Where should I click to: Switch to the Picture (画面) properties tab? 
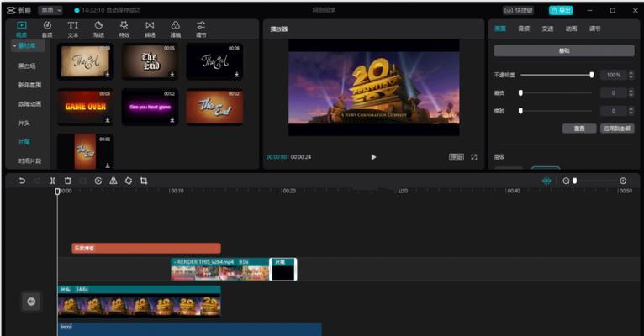pos(500,29)
